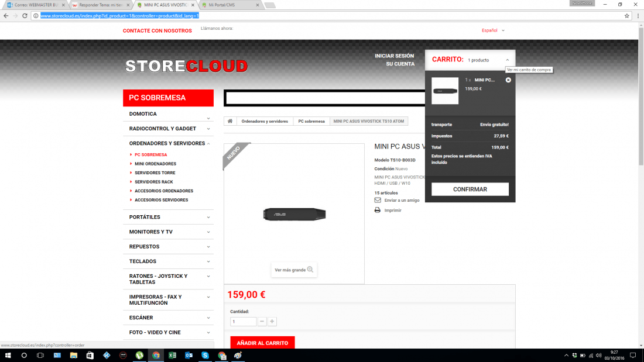Collapse the CARRITO dropdown arrow
The height and width of the screenshot is (362, 644).
click(x=507, y=60)
